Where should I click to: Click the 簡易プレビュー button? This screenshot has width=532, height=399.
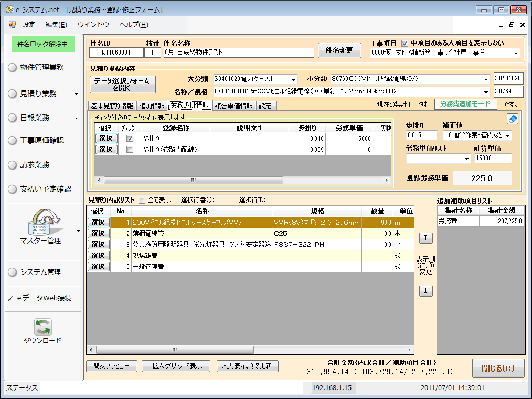point(112,366)
